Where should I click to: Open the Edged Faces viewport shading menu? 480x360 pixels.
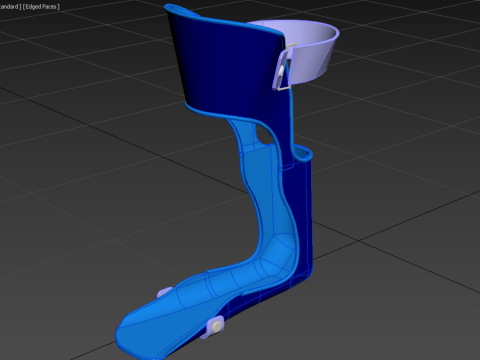(41, 6)
